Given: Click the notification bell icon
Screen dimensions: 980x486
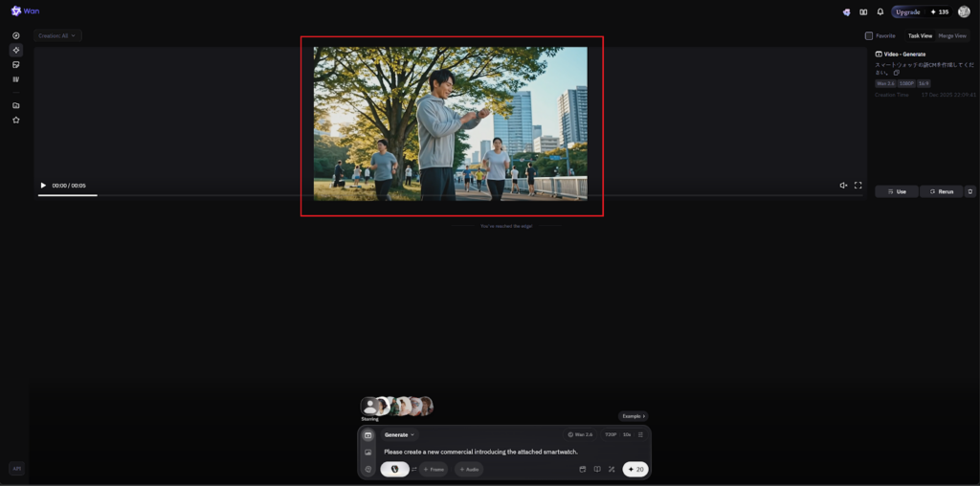Looking at the screenshot, I should coord(880,12).
